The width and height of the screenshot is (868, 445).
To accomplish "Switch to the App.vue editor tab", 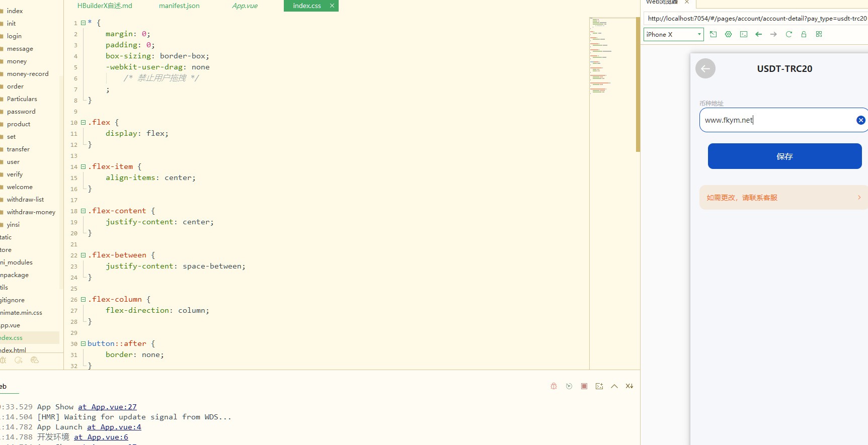I will tap(245, 6).
